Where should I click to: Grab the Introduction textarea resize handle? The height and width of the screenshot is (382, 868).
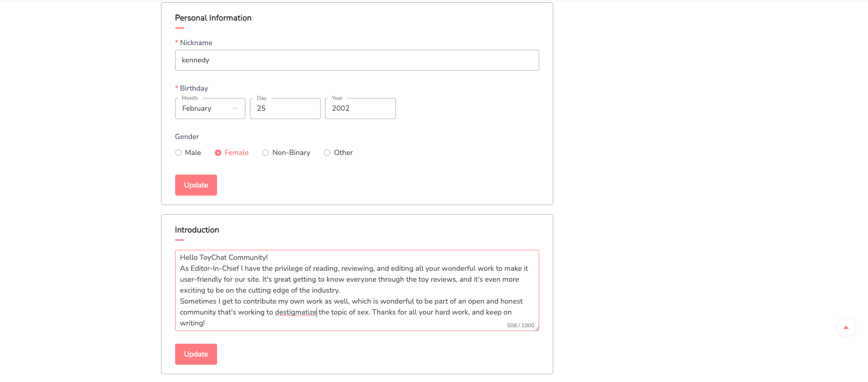tap(537, 329)
